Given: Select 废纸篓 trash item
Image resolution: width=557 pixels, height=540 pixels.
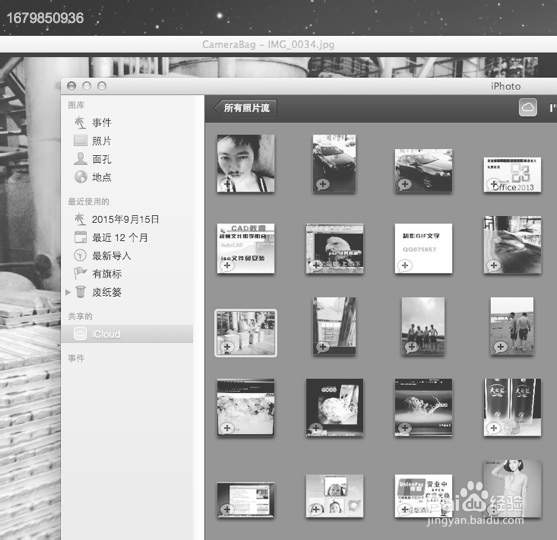Looking at the screenshot, I should click(x=107, y=292).
